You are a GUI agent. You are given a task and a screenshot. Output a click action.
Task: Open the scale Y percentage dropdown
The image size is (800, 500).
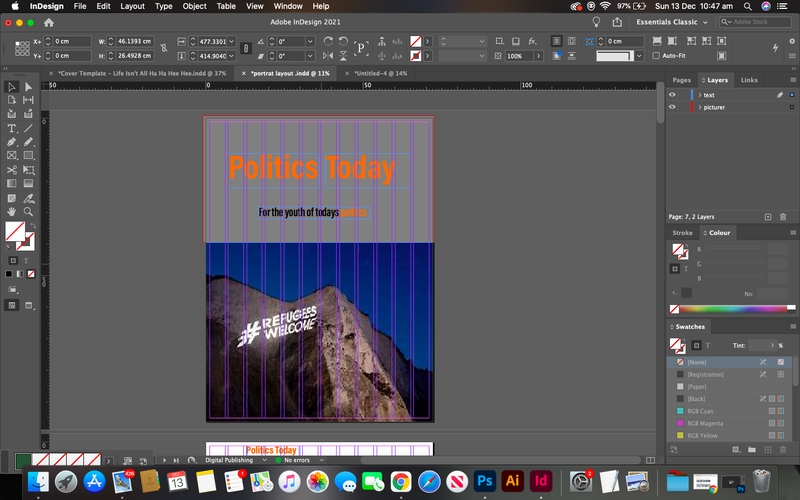232,56
